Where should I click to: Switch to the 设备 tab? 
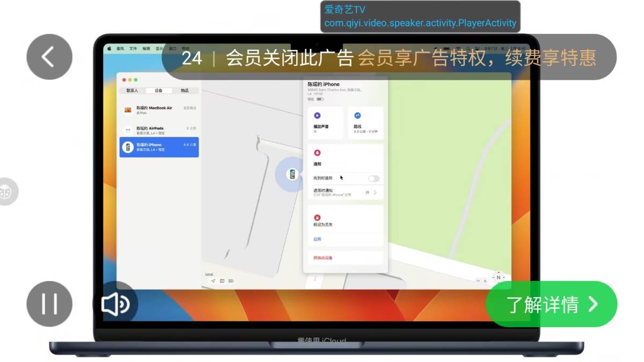[158, 91]
